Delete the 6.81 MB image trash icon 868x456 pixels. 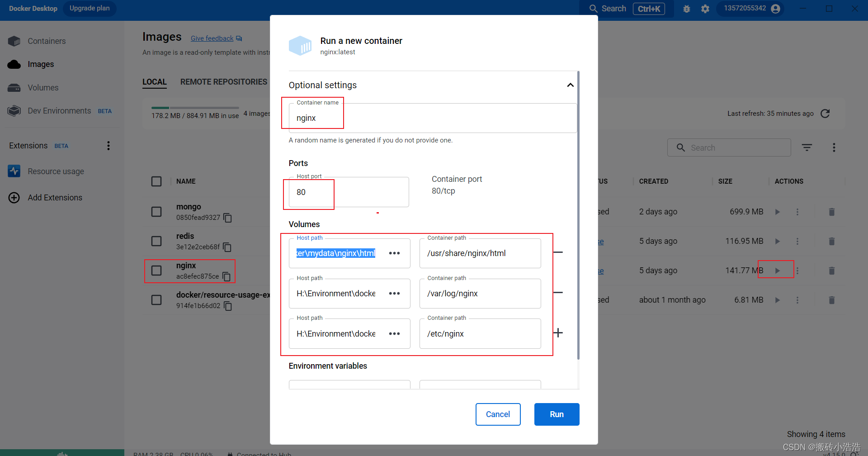click(831, 300)
